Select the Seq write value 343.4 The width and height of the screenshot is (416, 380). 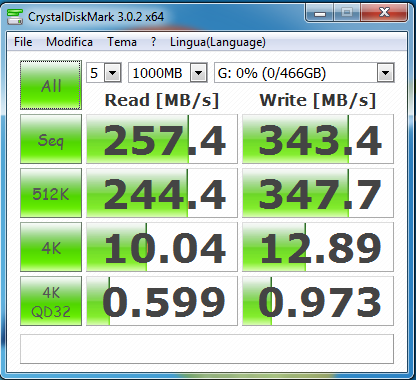pos(318,139)
